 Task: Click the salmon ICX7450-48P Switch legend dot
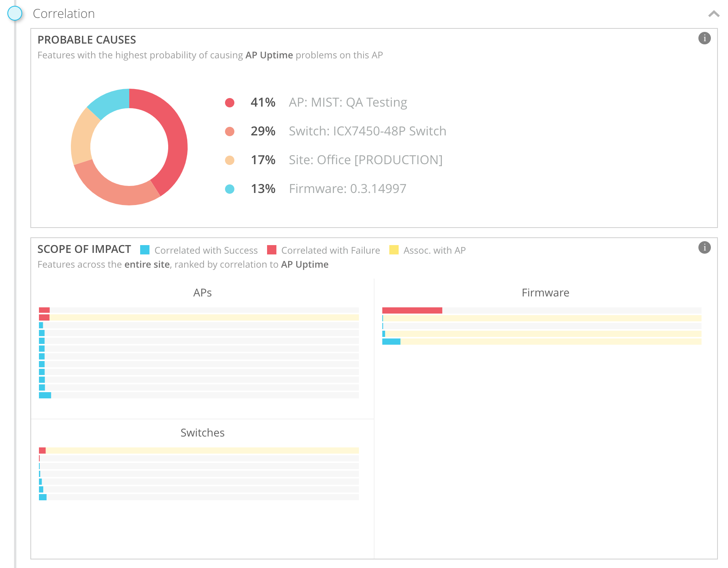230,131
